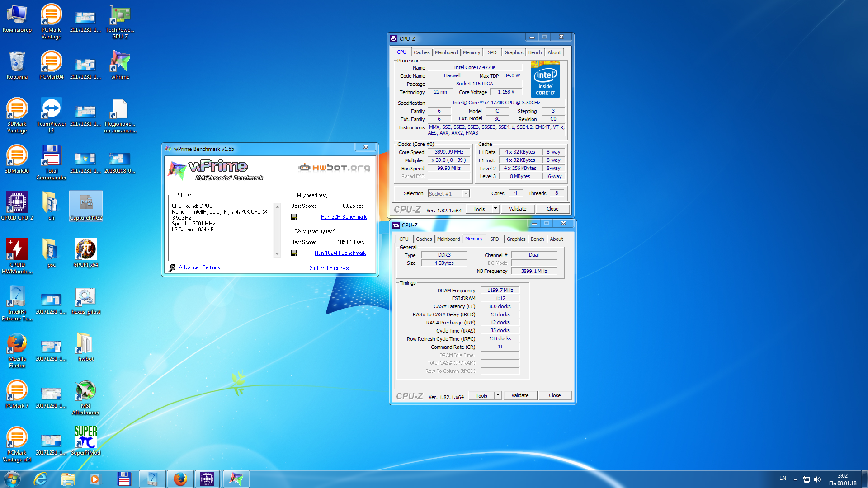This screenshot has height=488, width=868.
Task: Open Intel Extreme Tuning desktop icon
Action: 17,304
